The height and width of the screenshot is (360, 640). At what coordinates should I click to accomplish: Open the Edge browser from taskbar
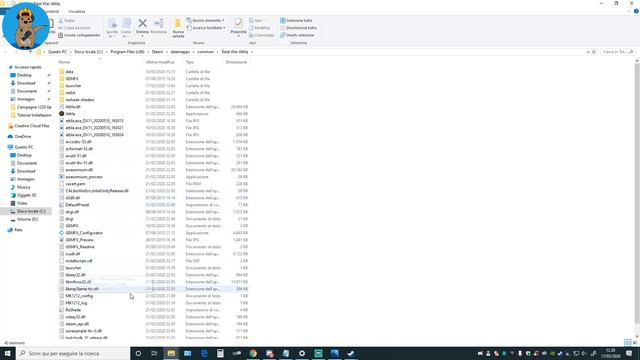pos(204,353)
